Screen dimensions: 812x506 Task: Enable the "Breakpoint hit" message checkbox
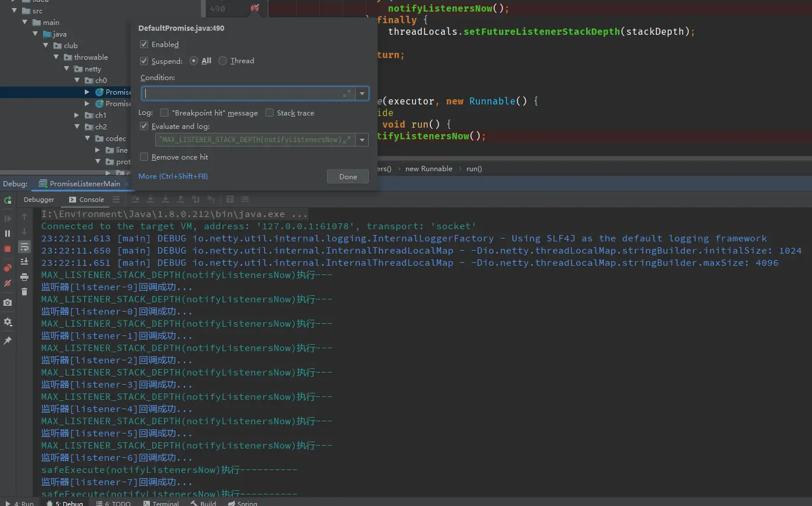click(164, 113)
